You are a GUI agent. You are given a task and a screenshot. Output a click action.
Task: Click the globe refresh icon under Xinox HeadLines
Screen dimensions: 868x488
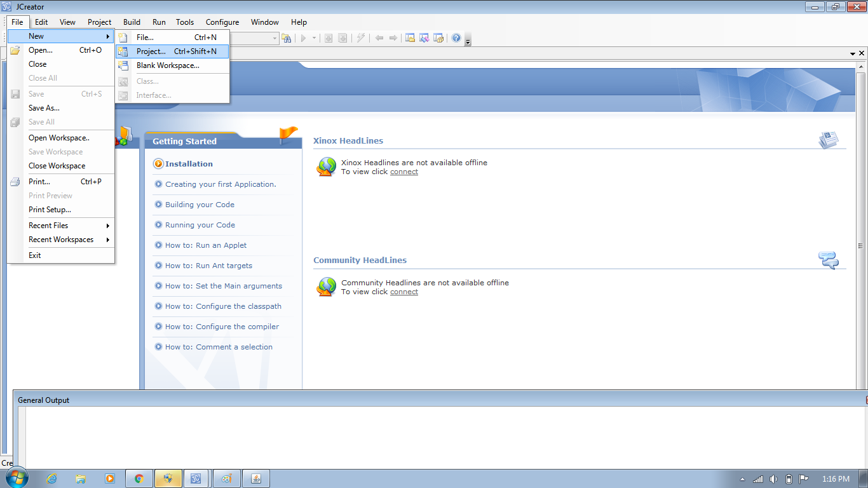point(326,166)
